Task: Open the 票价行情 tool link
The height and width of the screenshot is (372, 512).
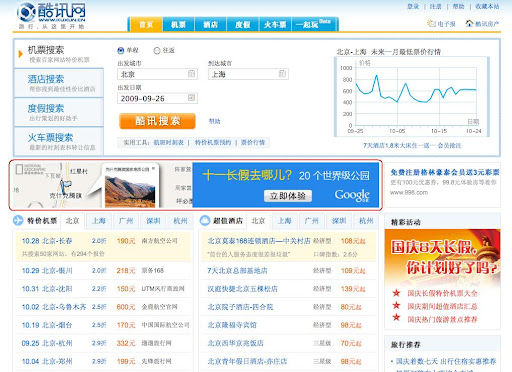Action: point(253,143)
